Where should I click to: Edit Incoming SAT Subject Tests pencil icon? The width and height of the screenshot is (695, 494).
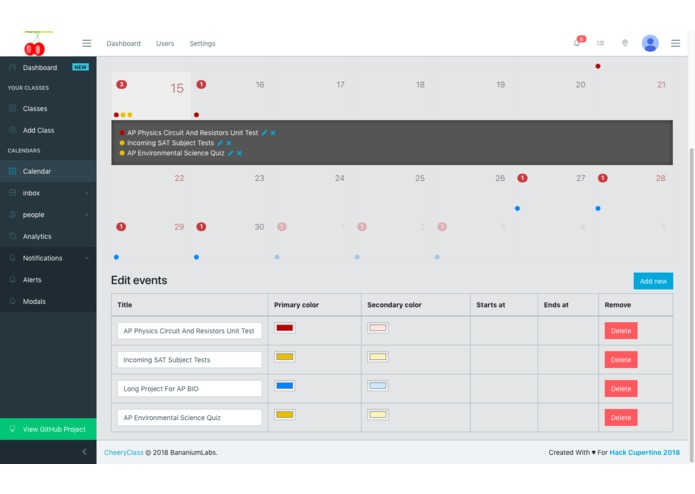click(x=220, y=143)
